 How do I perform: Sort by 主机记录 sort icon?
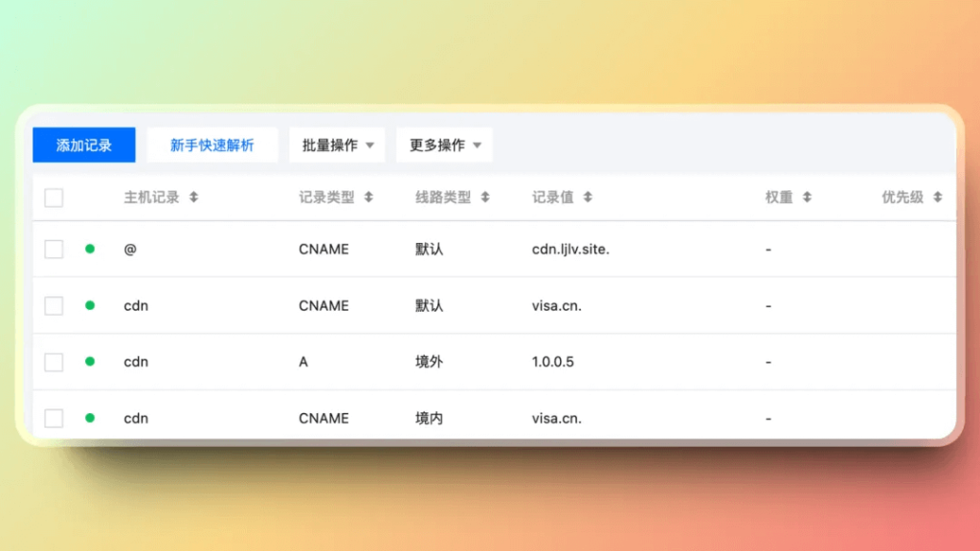pyautogui.click(x=193, y=197)
